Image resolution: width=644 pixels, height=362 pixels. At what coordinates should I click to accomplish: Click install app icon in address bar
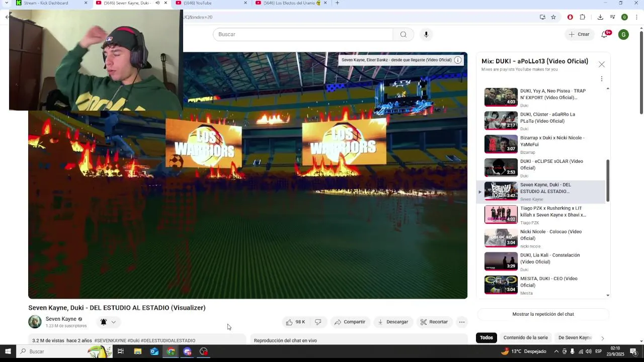[542, 17]
